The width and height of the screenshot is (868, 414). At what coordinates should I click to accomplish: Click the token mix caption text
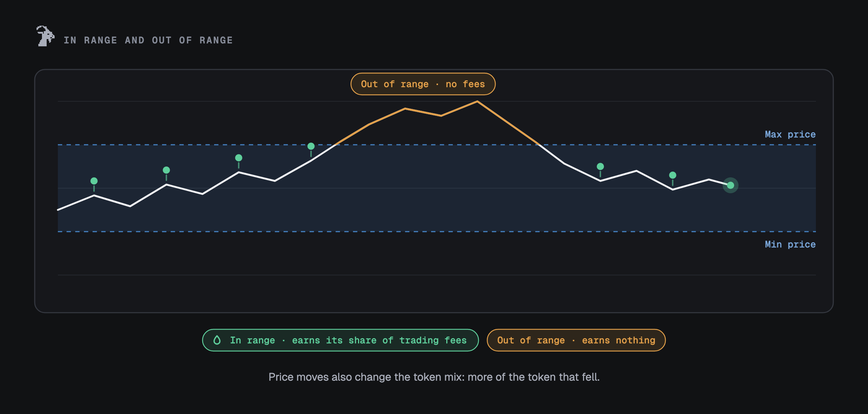pos(434,377)
